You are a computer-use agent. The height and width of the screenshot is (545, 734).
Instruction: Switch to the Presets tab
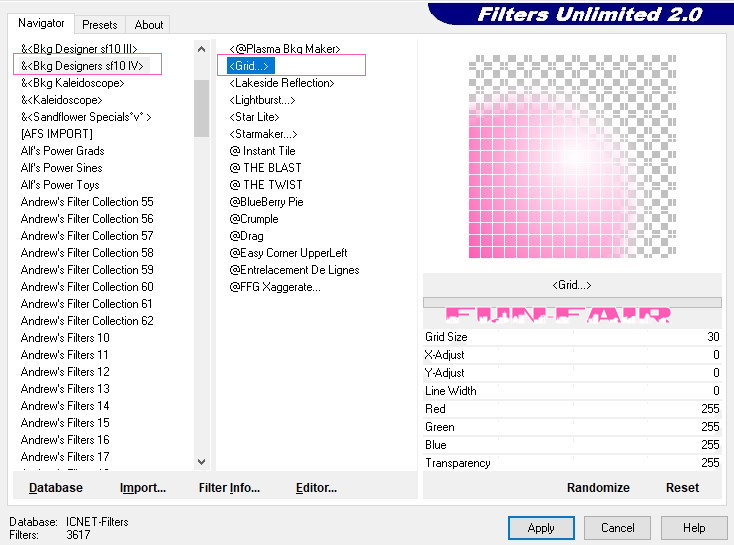[x=100, y=25]
